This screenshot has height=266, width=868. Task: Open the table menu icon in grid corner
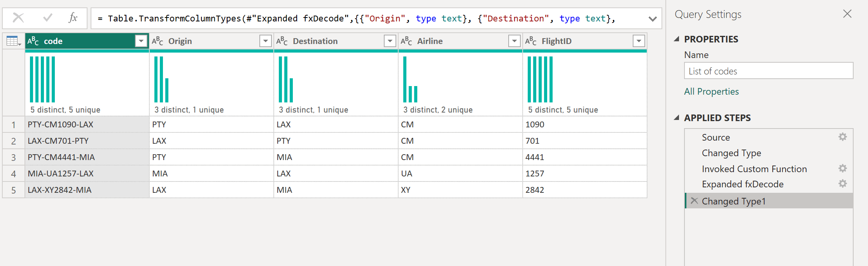point(13,41)
